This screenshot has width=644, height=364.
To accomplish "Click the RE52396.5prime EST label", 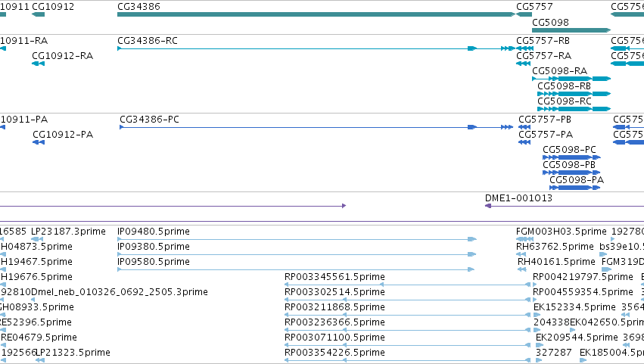I will click(36, 323).
